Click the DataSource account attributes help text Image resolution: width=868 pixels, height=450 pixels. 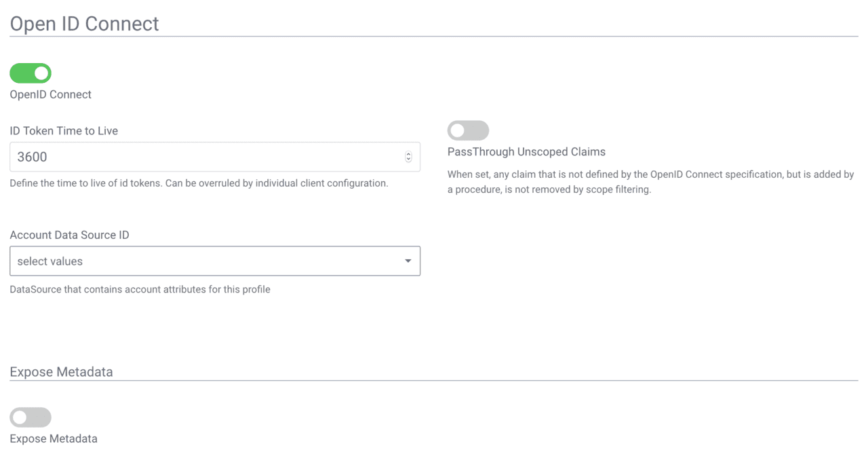point(140,289)
